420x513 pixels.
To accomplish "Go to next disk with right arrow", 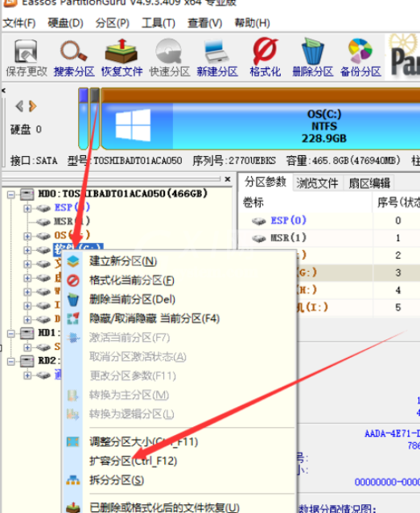I will point(32,106).
